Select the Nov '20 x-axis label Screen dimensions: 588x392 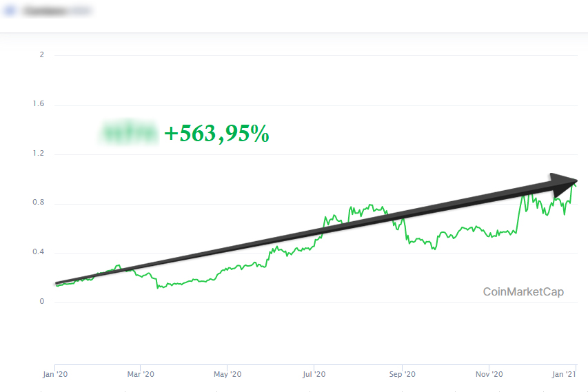489,374
